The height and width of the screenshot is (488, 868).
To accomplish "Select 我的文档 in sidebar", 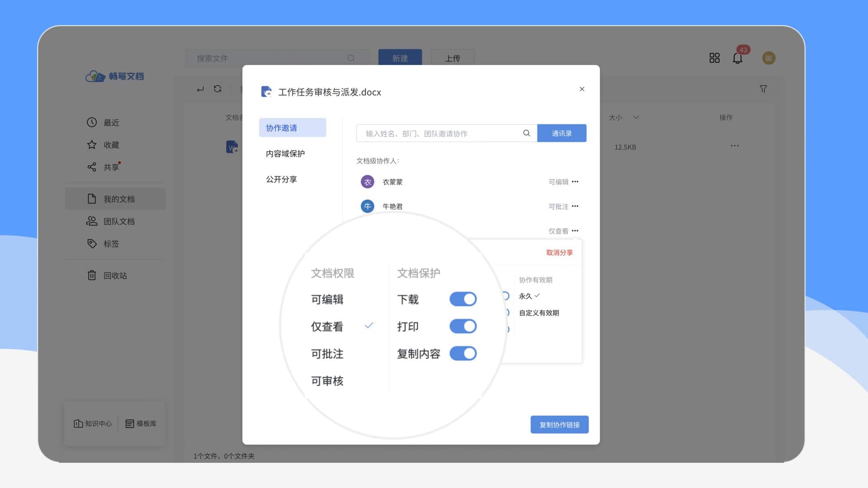I will (x=115, y=199).
